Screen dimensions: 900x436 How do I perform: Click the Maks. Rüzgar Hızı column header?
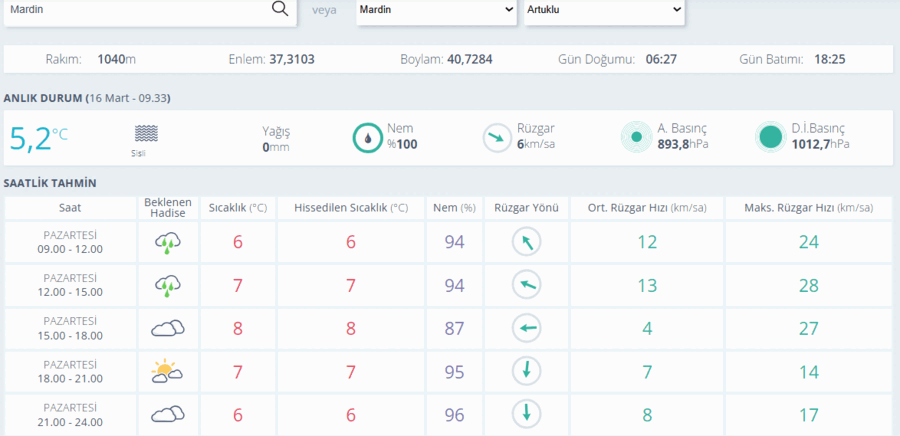click(x=809, y=208)
